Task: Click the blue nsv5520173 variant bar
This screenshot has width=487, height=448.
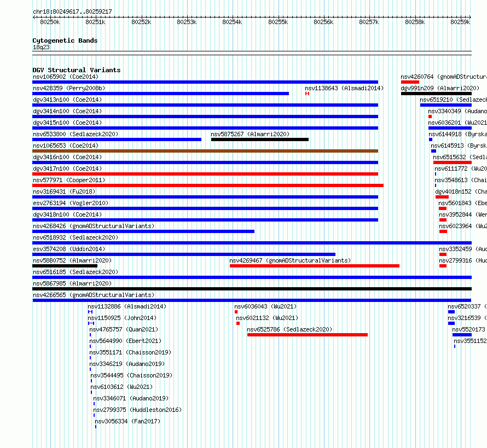Action: tap(462, 335)
